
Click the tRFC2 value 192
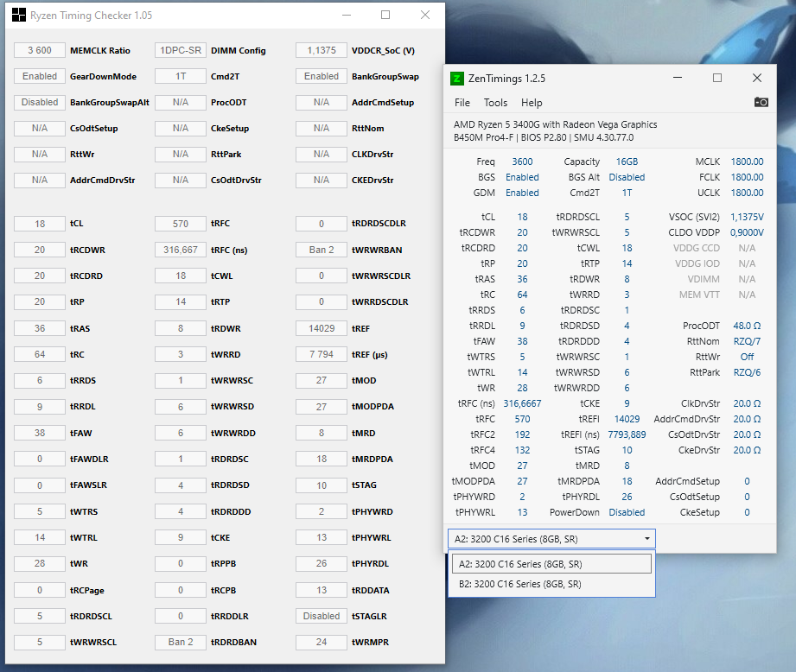(x=522, y=434)
